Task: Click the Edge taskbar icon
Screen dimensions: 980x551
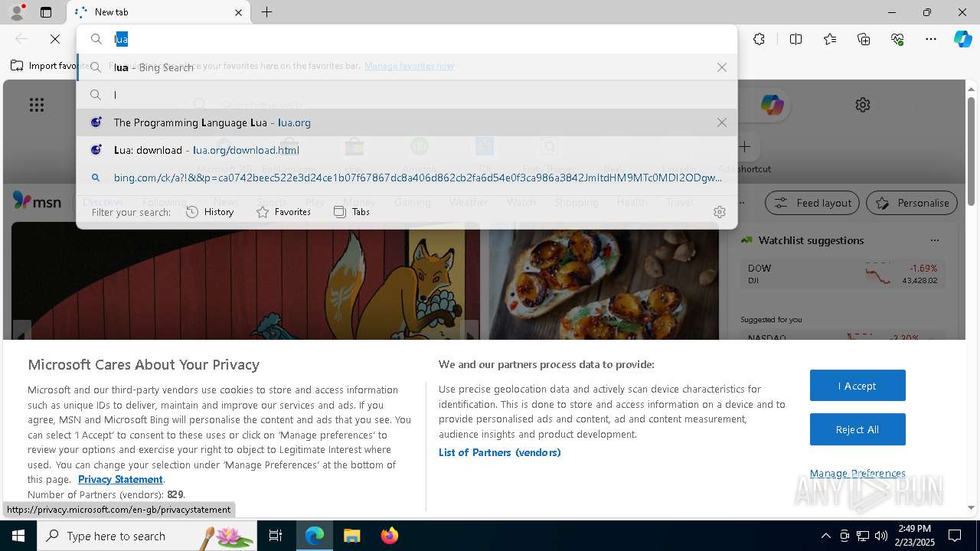Action: tap(315, 536)
